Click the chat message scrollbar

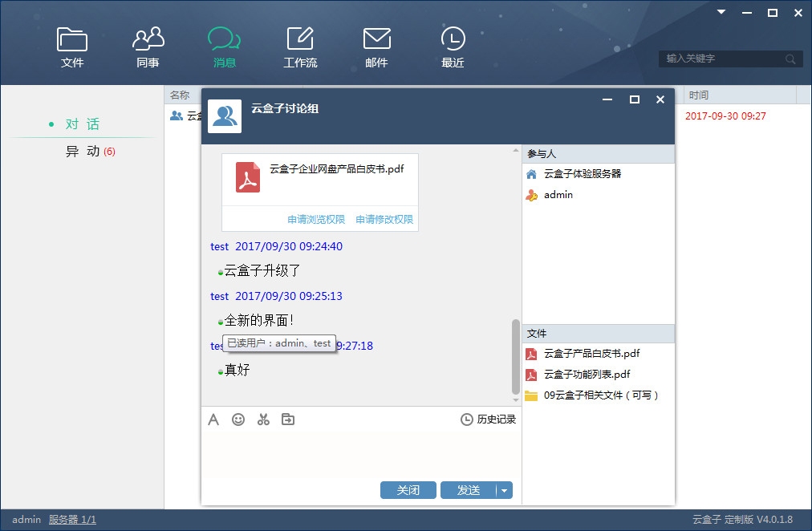pos(516,357)
